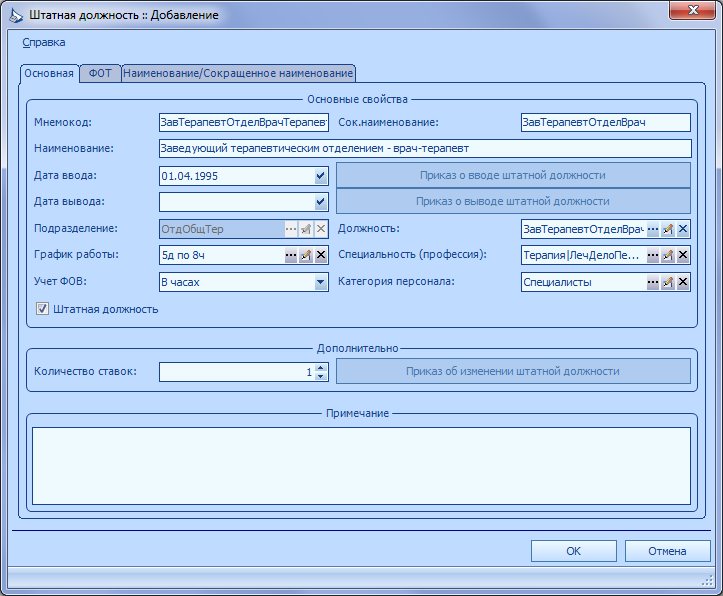
Task: Open lookup ellipsis for График работы
Action: click(x=290, y=255)
